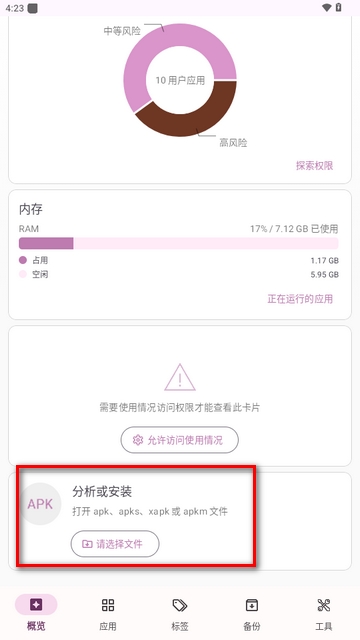Tap the 占用 legend dot
Screen dimensions: 360x640
pos(23,260)
